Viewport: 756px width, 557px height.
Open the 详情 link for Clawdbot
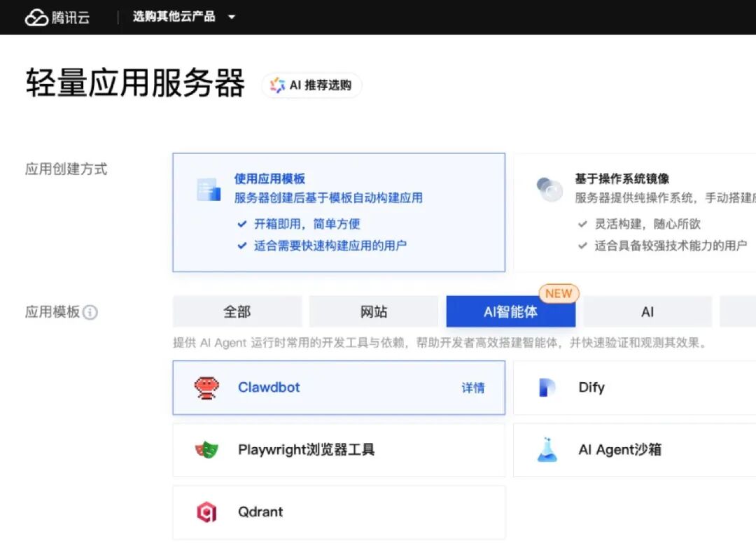coord(472,388)
